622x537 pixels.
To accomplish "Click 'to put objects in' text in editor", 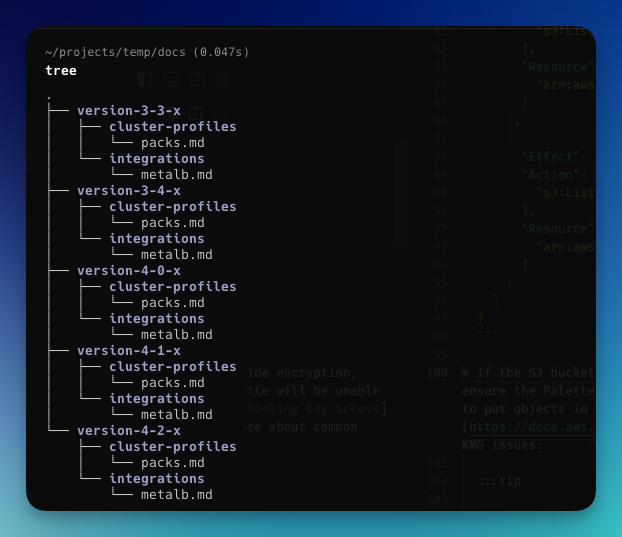I will [x=525, y=409].
